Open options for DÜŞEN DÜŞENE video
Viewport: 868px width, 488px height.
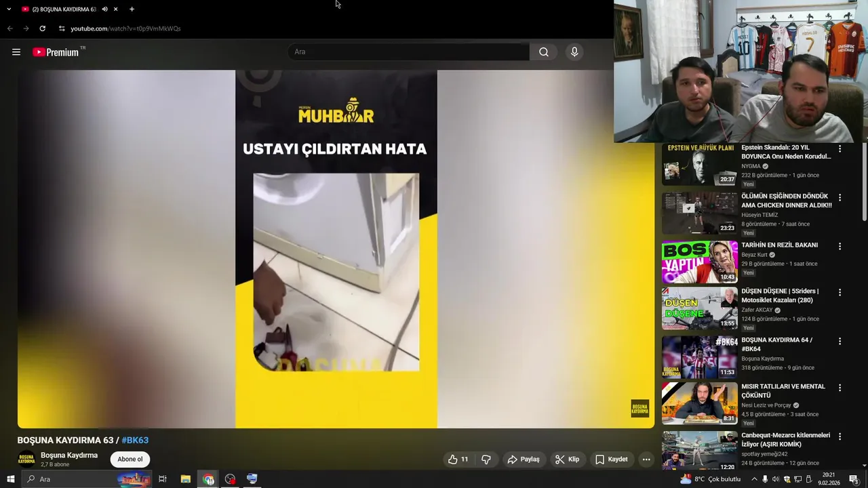click(840, 292)
